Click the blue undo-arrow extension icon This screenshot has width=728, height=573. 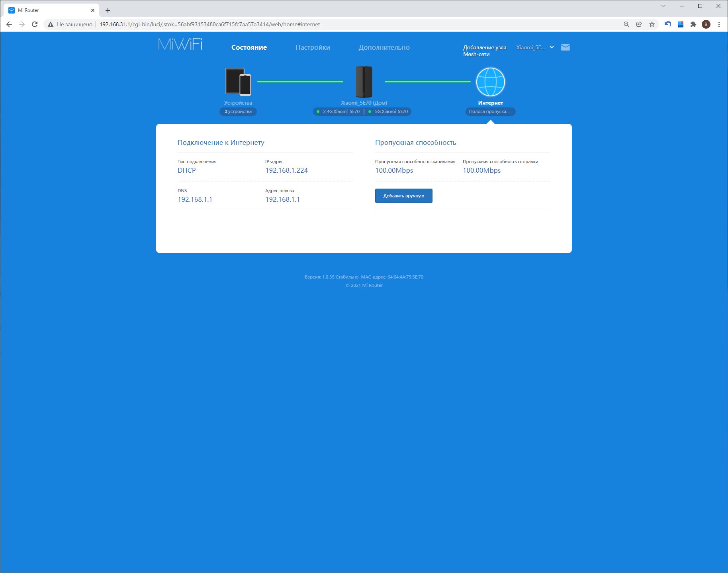point(668,24)
